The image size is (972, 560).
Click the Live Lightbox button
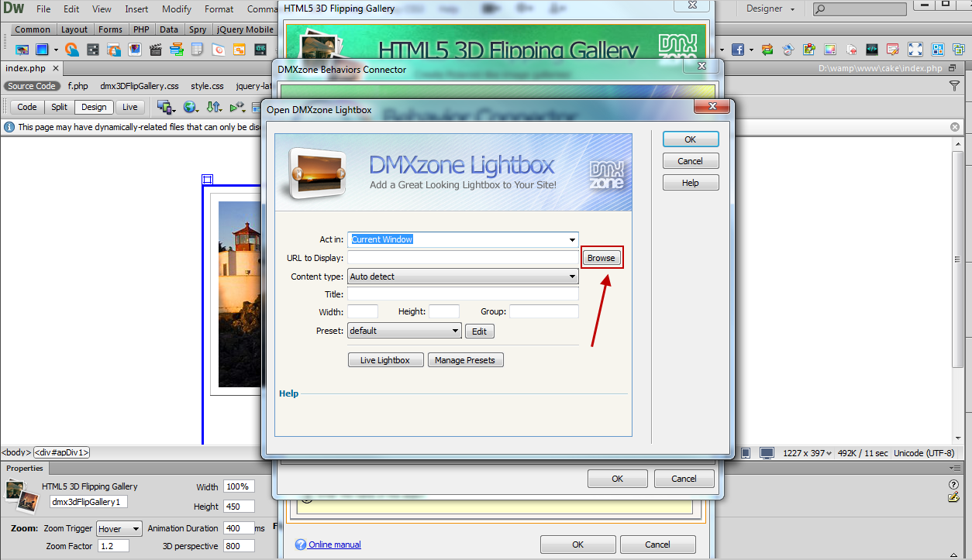(x=386, y=360)
